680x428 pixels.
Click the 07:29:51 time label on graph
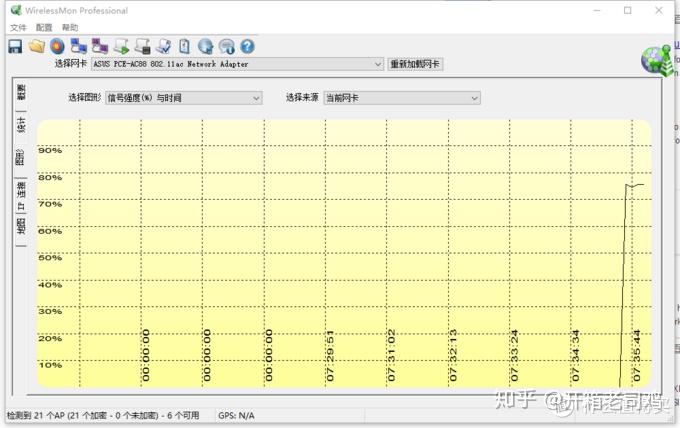[x=330, y=356]
